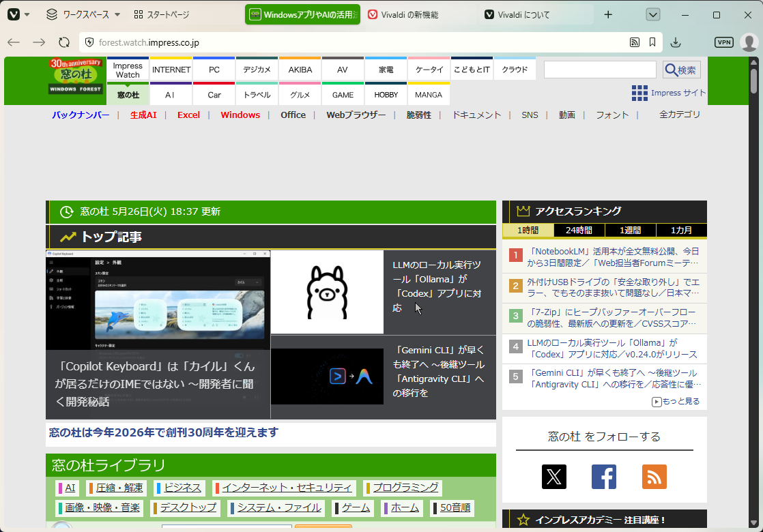Follow 窓の杜 on Facebook icon
Screen dimensions: 763x532
click(x=604, y=477)
